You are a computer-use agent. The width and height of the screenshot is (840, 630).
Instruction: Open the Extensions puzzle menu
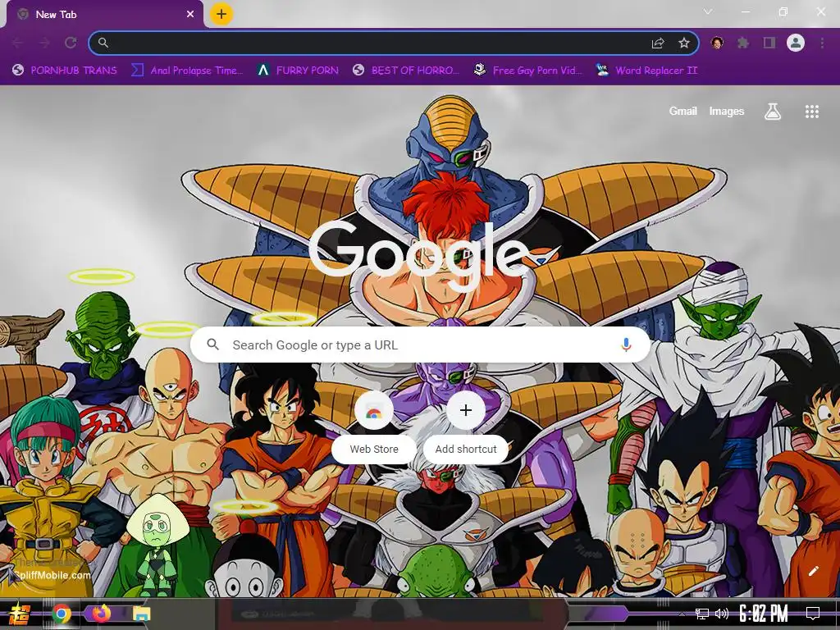[743, 43]
